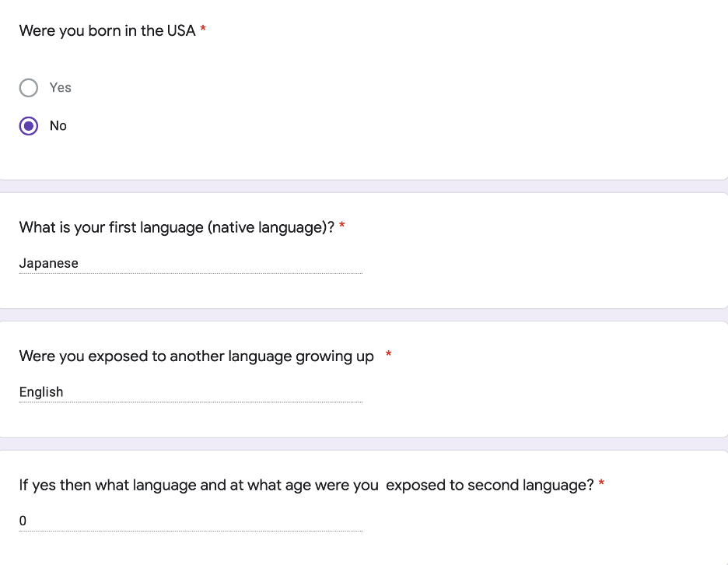Click the red asterisk after "growing up"
The width and height of the screenshot is (728, 565).
(389, 355)
